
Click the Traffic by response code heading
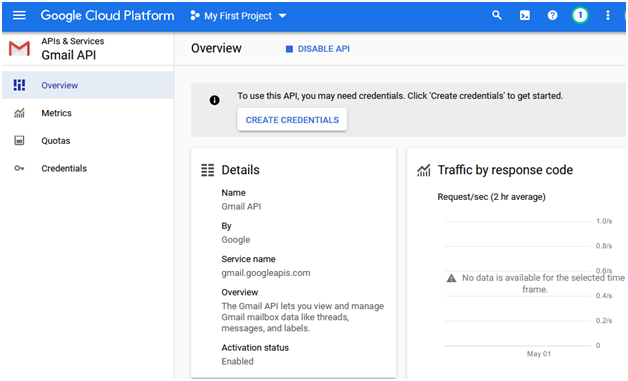(x=505, y=170)
